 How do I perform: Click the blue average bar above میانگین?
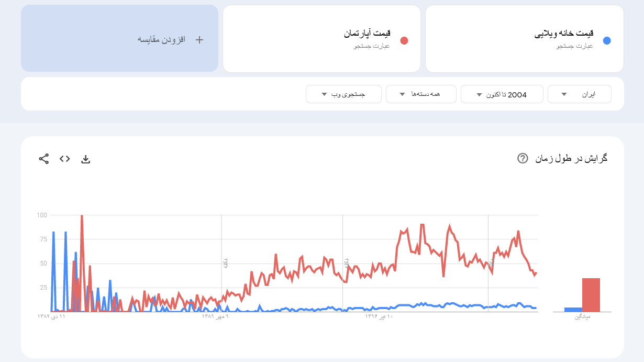point(573,310)
